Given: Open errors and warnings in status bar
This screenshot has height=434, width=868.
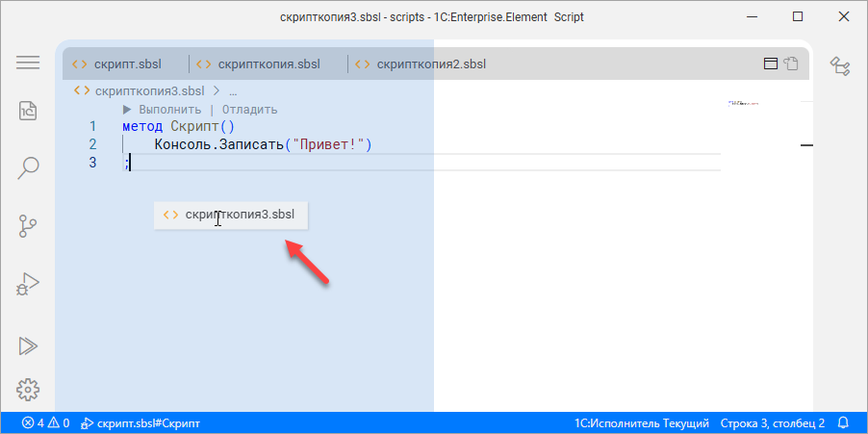Looking at the screenshot, I should pyautogui.click(x=45, y=422).
